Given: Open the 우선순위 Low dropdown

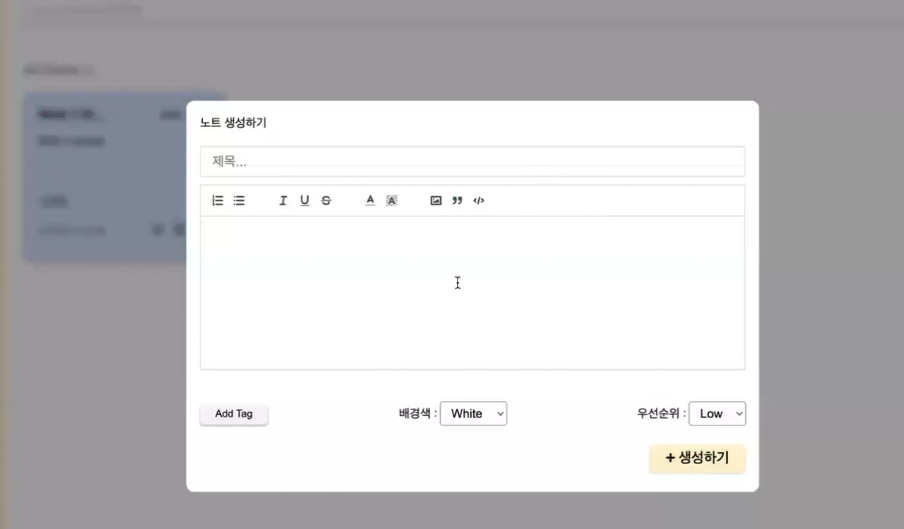Looking at the screenshot, I should point(717,414).
